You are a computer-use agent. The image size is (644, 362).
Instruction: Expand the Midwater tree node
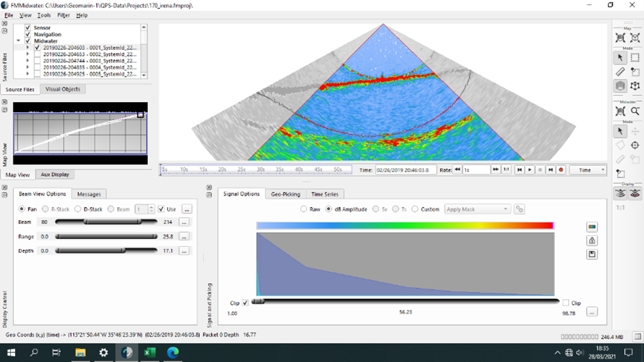pos(19,41)
